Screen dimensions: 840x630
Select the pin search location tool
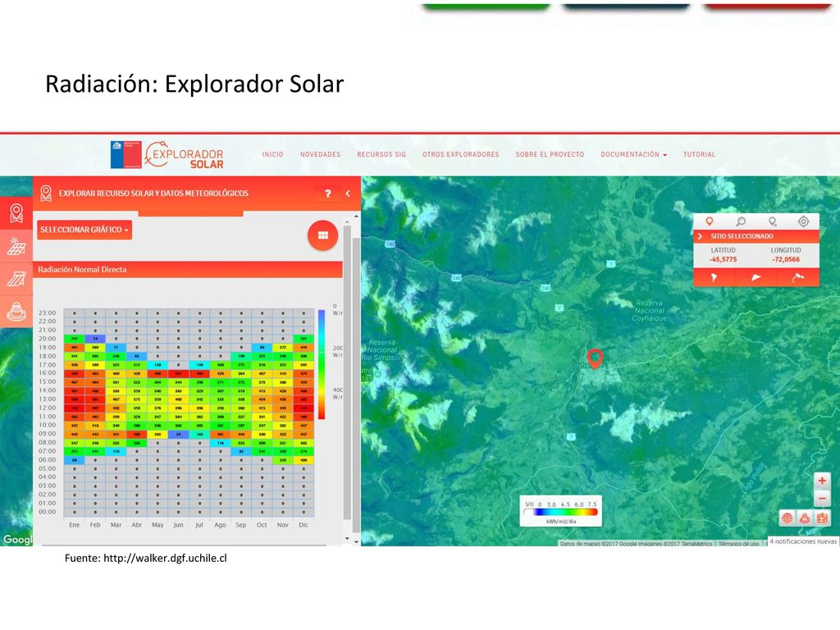coord(773,221)
